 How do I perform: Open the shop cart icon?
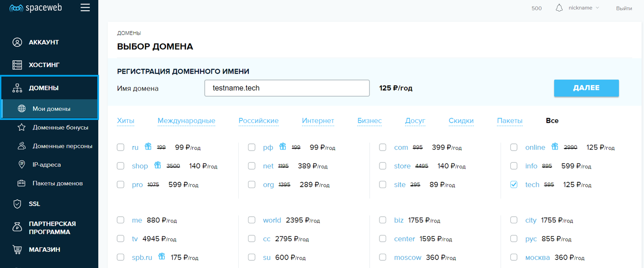tap(17, 250)
